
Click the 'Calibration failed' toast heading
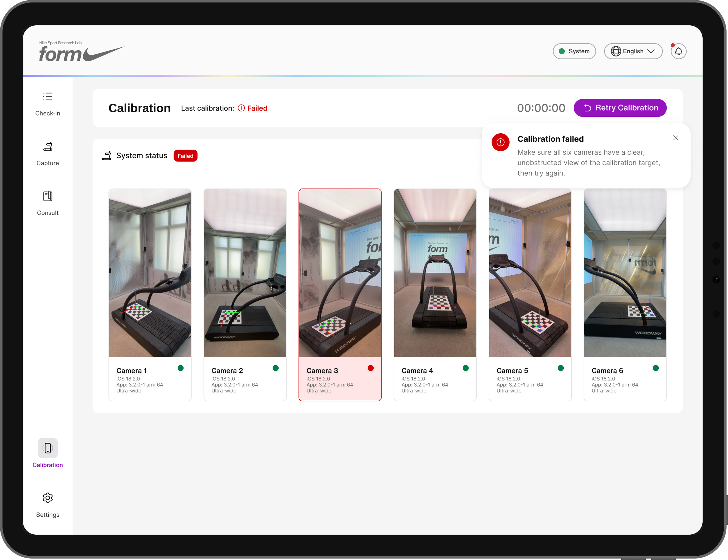point(550,139)
